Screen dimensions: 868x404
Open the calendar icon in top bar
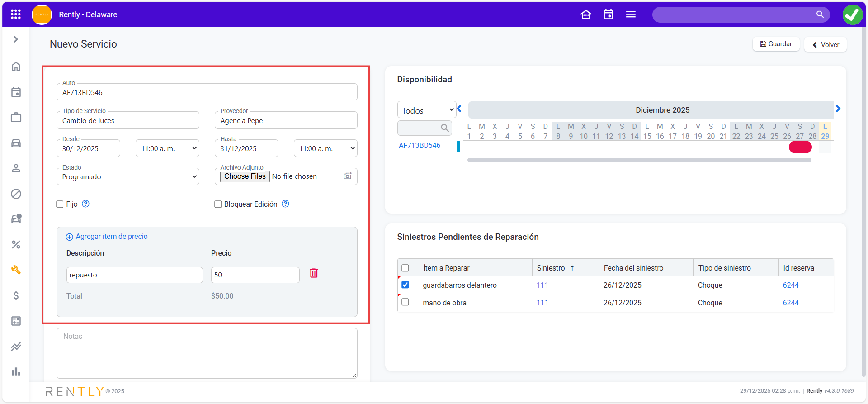pyautogui.click(x=609, y=14)
